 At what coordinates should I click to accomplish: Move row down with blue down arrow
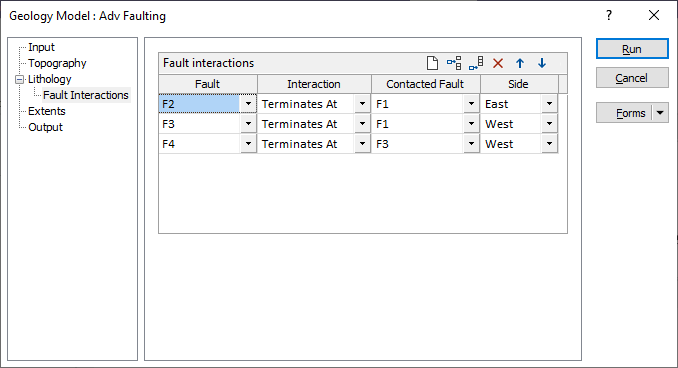click(x=542, y=64)
